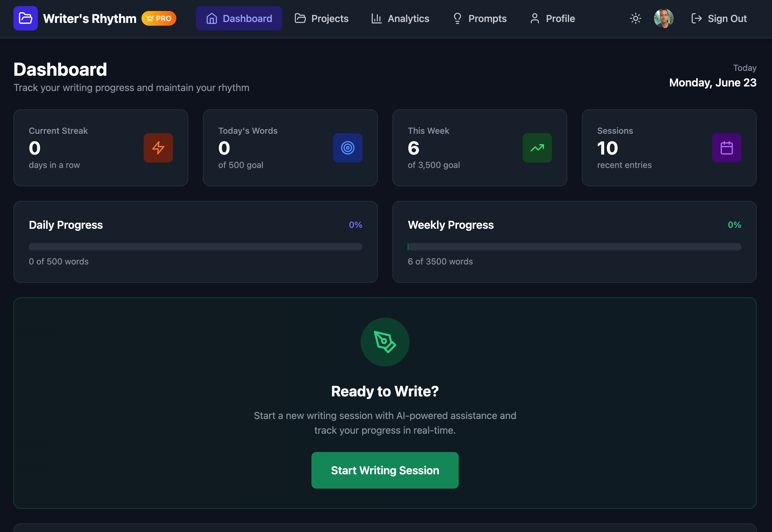Click the Writer's Rhythm folder logo icon

(25, 18)
